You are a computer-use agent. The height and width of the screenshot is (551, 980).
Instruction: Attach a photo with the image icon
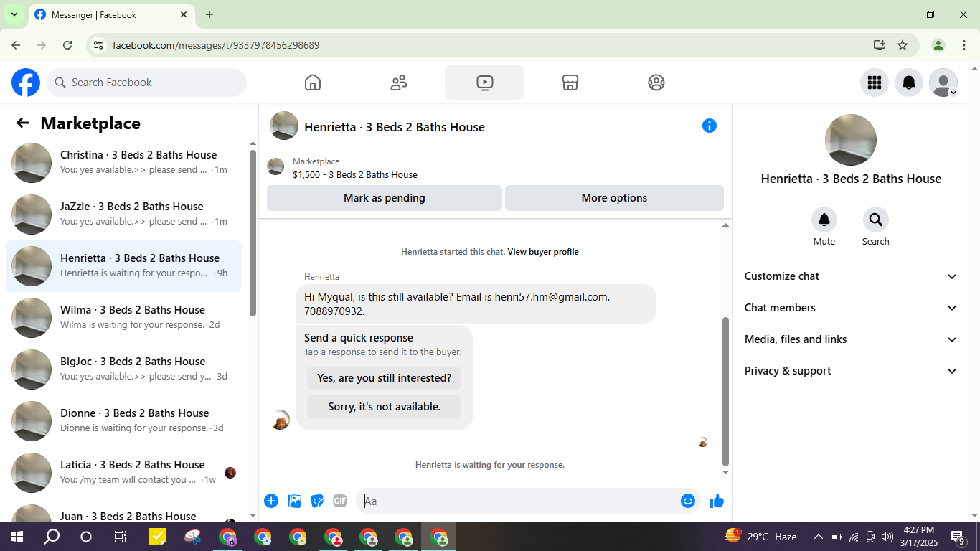294,501
